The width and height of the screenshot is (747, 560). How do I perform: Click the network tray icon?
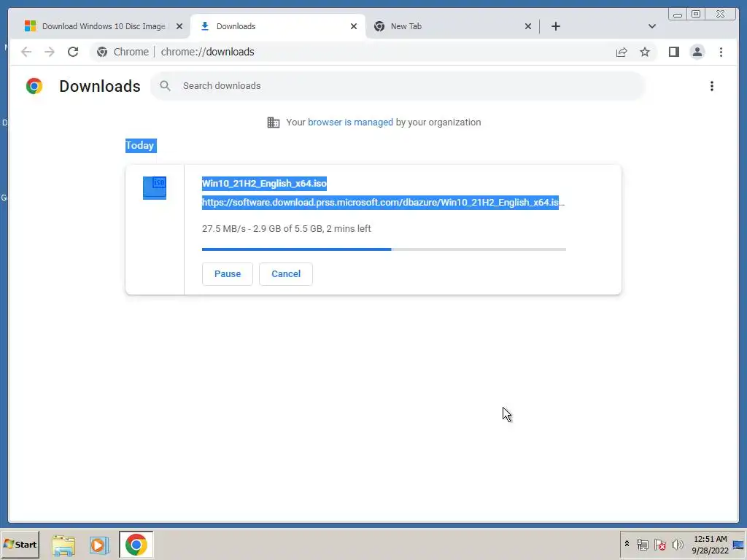(642, 544)
